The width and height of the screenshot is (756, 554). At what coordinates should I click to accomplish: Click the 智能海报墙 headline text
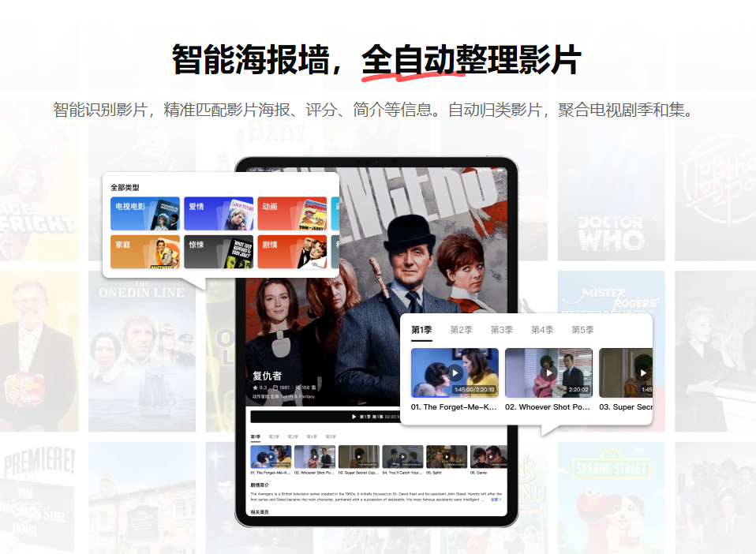pyautogui.click(x=251, y=59)
